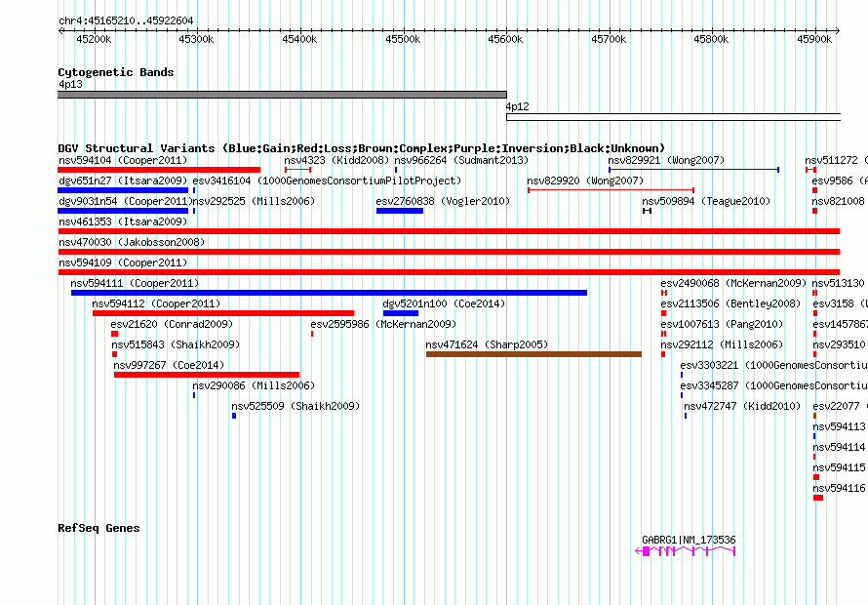Click the nsv997267 (Coe2014) red bar
Screen dimensions: 868x605
[x=207, y=375]
